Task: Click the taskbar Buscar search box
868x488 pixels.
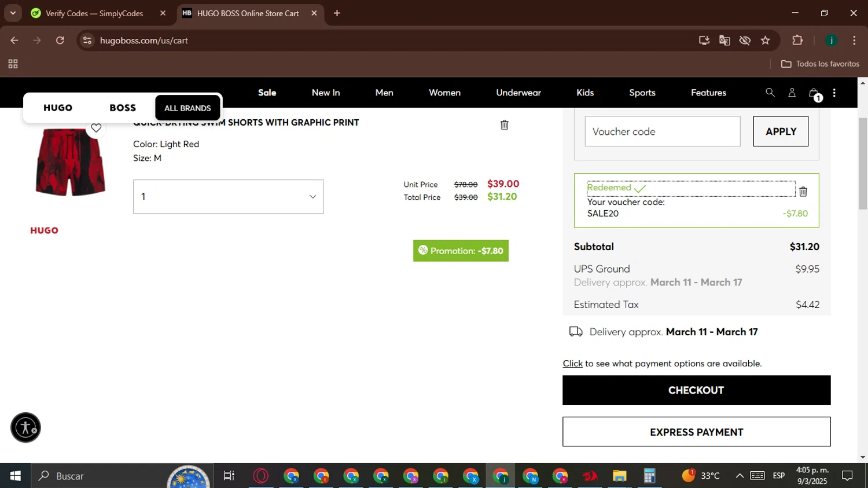Action: [122, 476]
